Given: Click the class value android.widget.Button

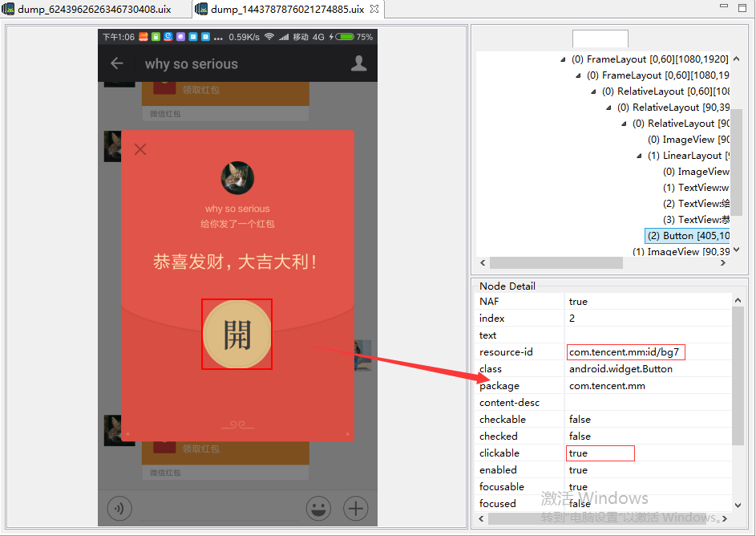Looking at the screenshot, I should (x=621, y=369).
